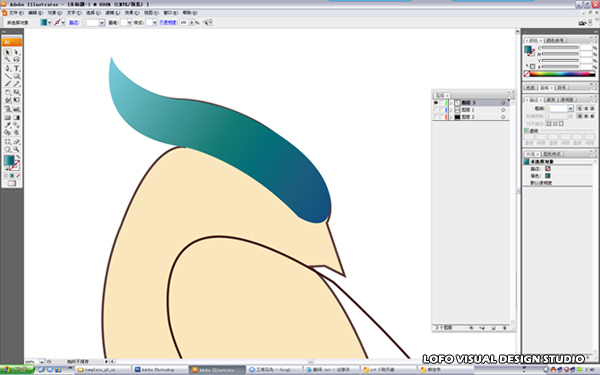Select the Paintbrush tool
Viewport: 600px width, 375px height.
tap(7, 84)
